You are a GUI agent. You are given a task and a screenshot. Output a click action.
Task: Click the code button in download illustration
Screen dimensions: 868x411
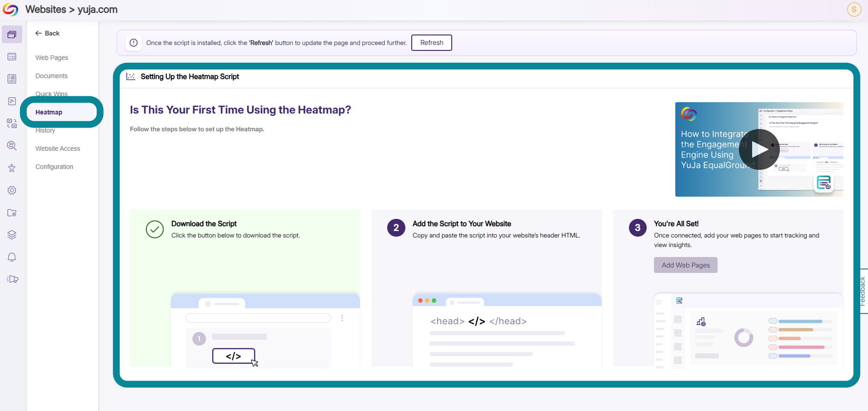(x=234, y=356)
